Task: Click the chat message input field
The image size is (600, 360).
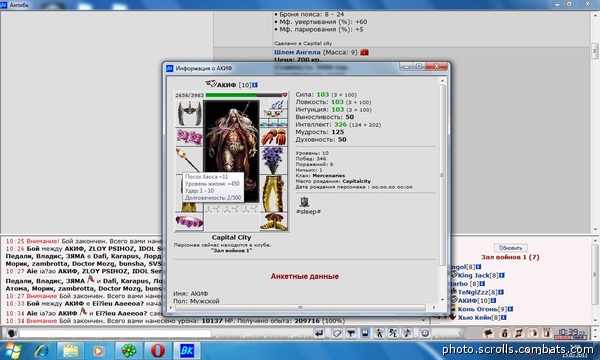Action: click(x=115, y=334)
